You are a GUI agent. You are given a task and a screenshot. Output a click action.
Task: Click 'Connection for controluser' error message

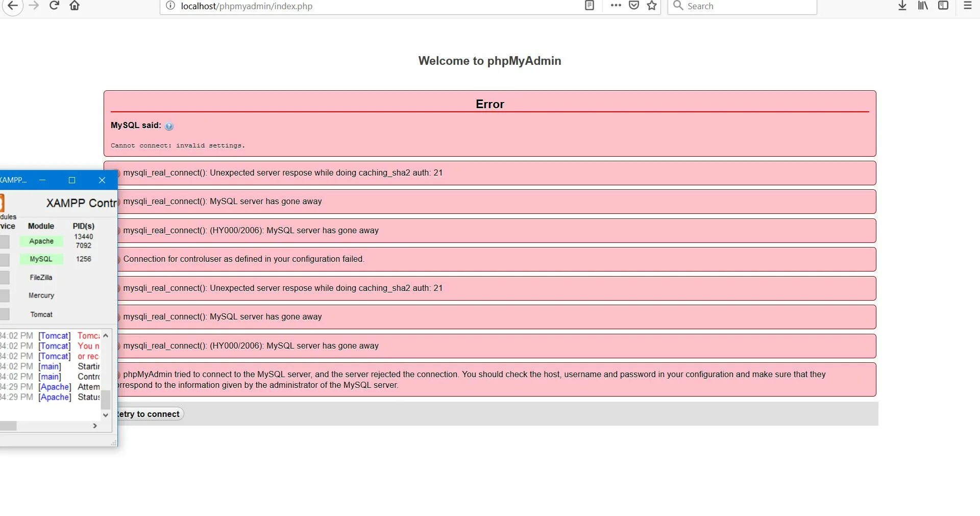(x=243, y=259)
